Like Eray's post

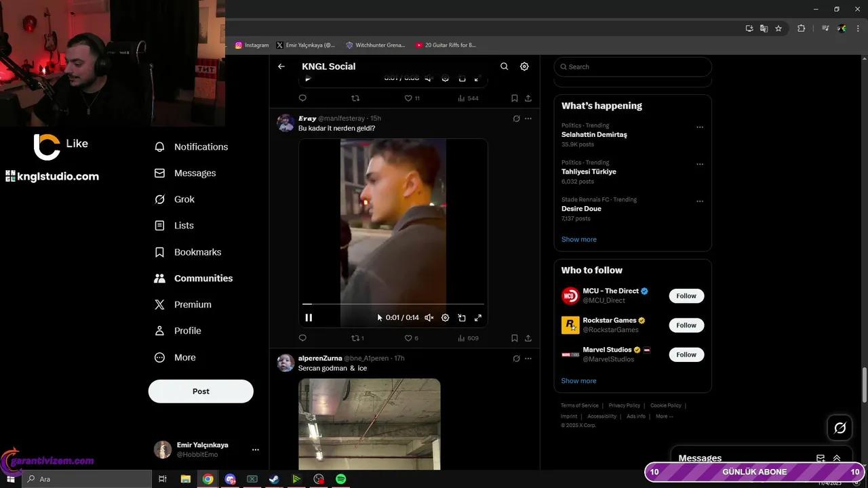coord(409,338)
